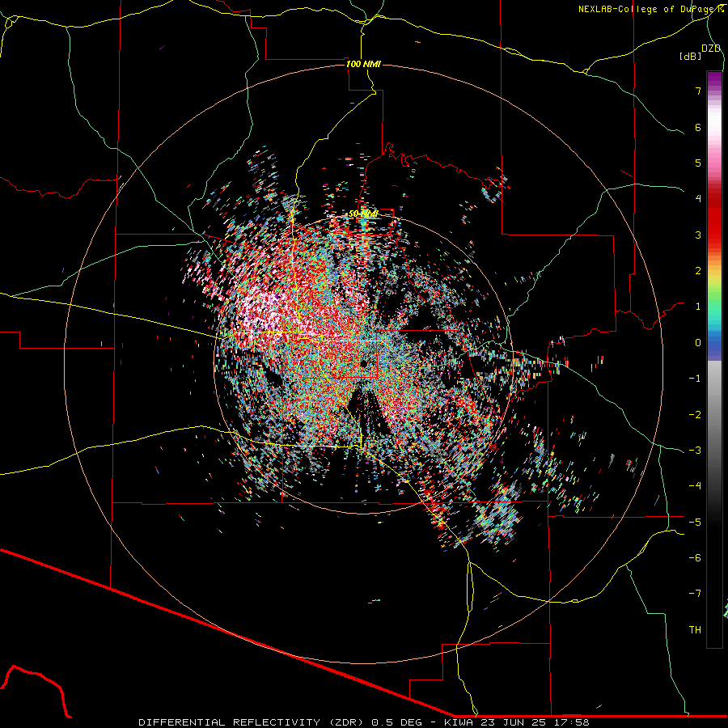This screenshot has width=728, height=728.
Task: Select the 1 value on color scale
Action: (698, 307)
